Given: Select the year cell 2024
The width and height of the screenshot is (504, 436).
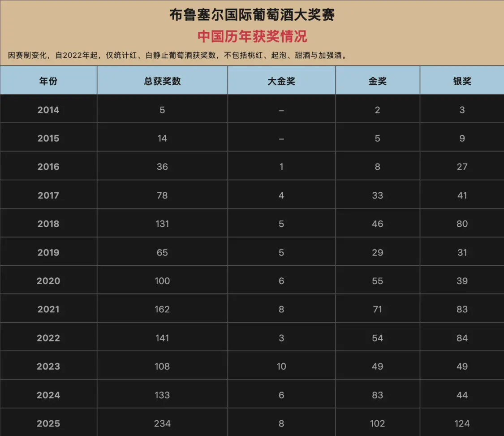Looking at the screenshot, I should [48, 395].
